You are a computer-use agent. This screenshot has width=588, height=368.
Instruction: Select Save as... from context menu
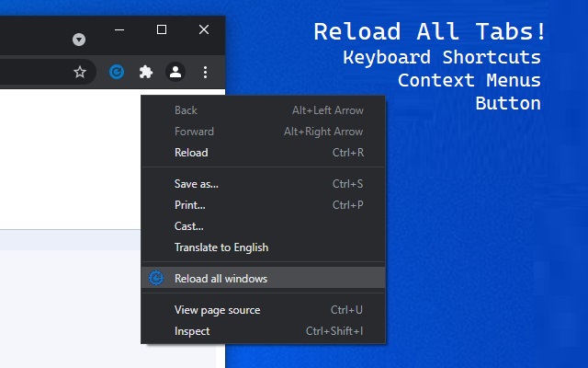click(x=197, y=183)
